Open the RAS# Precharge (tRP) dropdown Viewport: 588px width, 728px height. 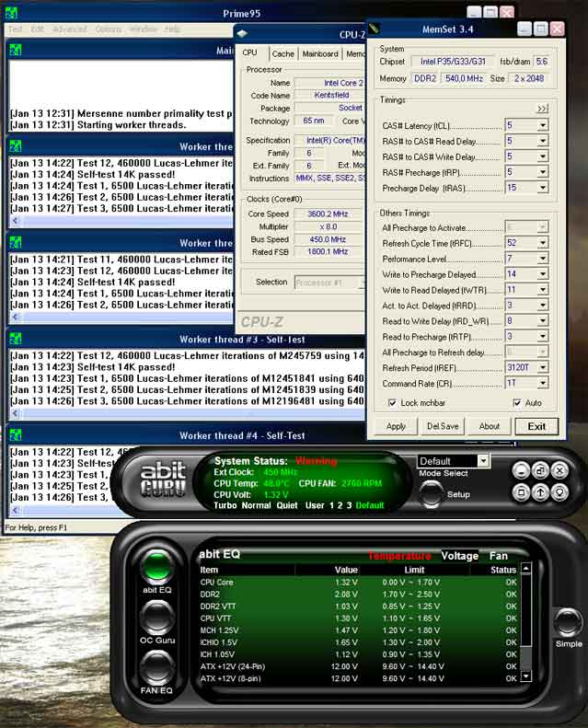pos(542,172)
